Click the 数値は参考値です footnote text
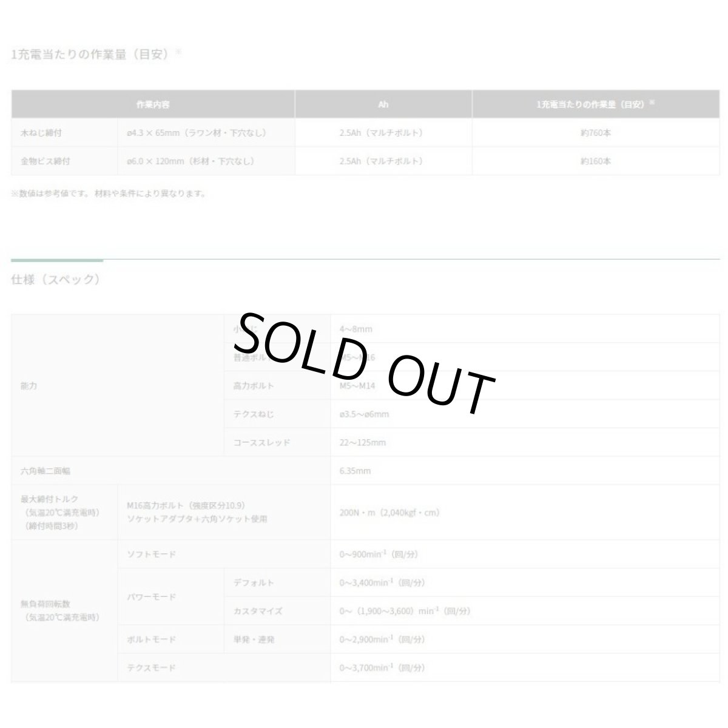Image resolution: width=728 pixels, height=728 pixels. pos(109,194)
